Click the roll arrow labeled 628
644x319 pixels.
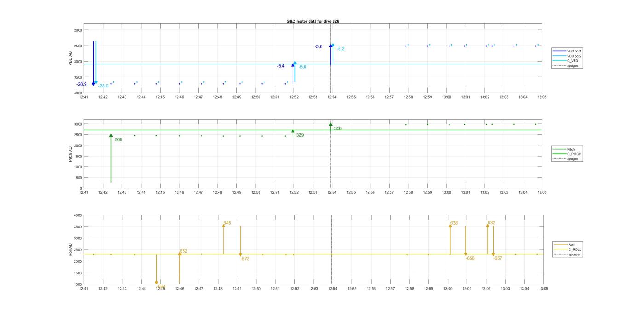pos(450,239)
